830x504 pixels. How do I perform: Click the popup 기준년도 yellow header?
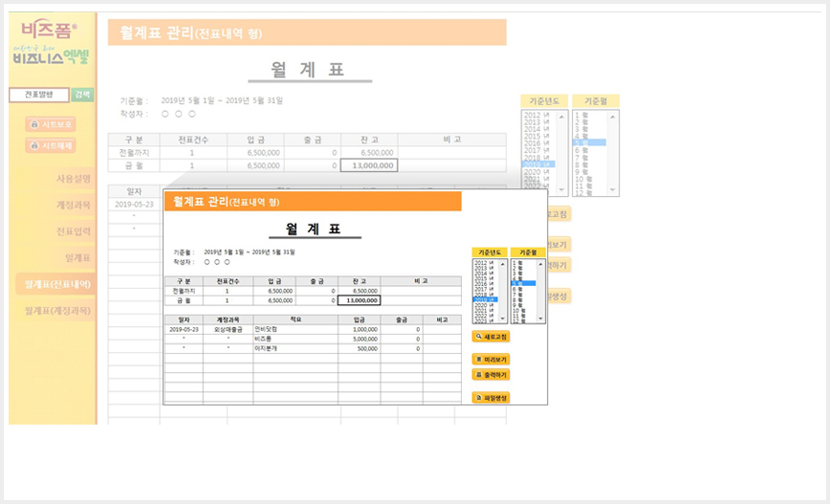pyautogui.click(x=490, y=252)
